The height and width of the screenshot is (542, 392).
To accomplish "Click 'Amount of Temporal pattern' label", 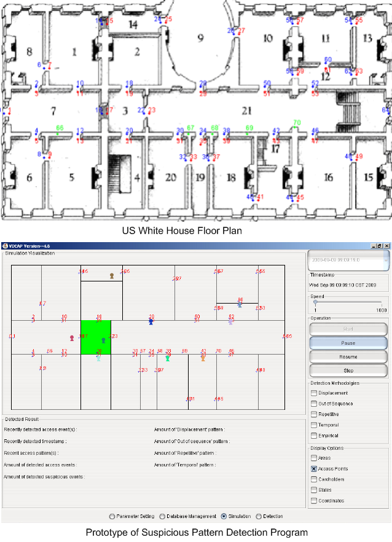I will pyautogui.click(x=185, y=465).
